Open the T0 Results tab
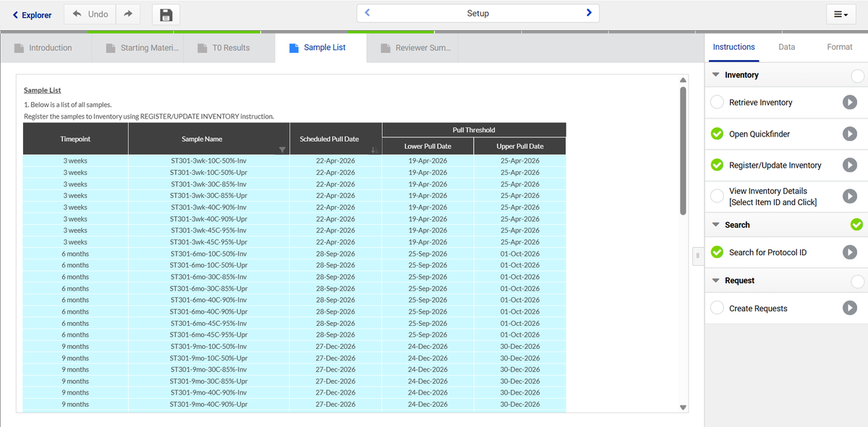The image size is (868, 427). click(229, 48)
